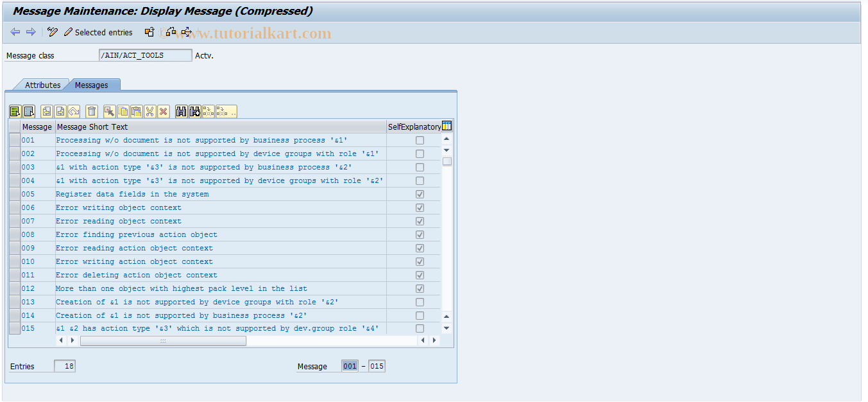The image size is (868, 402).
Task: Click the top scroll-up arrow of table
Action: 447,139
